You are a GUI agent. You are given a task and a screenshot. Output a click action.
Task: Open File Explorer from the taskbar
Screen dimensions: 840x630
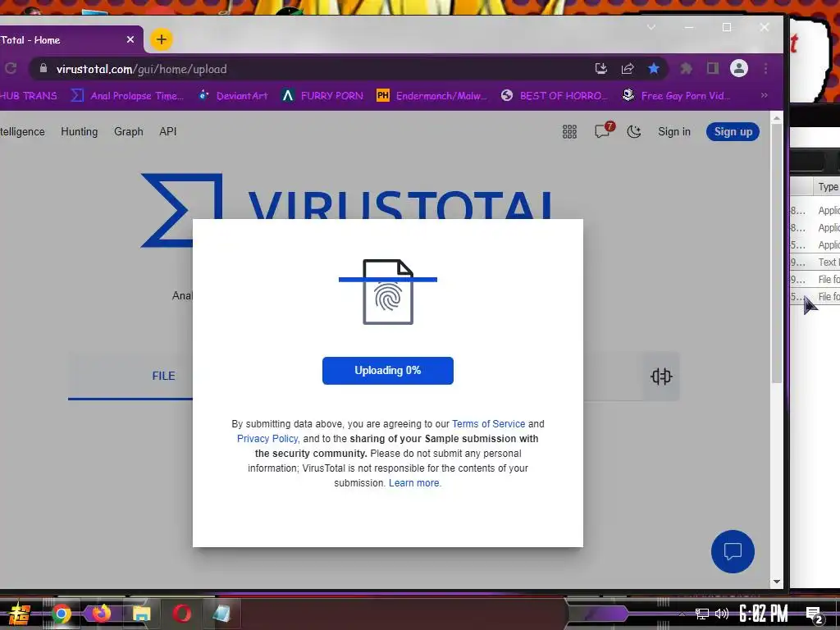point(141,614)
